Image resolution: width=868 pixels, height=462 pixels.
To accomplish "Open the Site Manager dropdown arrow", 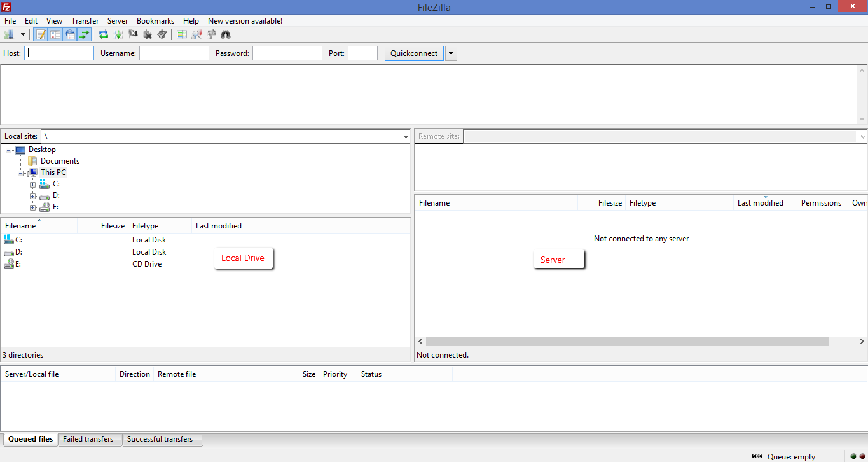I will coord(23,34).
